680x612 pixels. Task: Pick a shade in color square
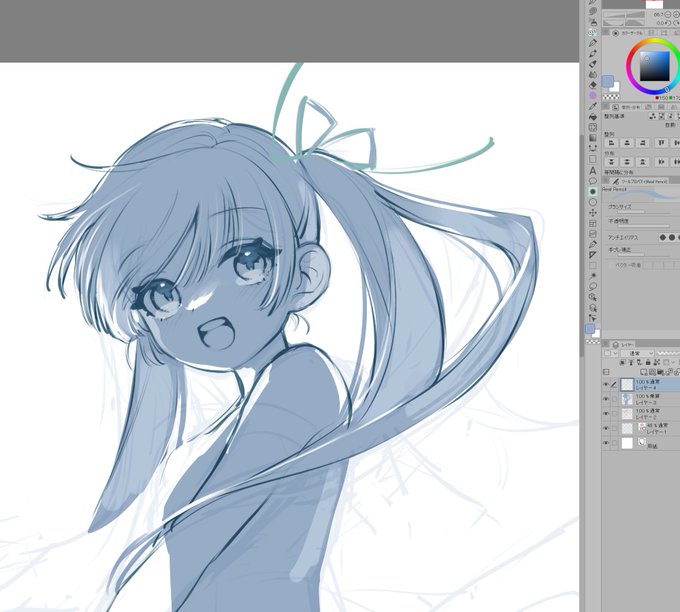point(654,66)
